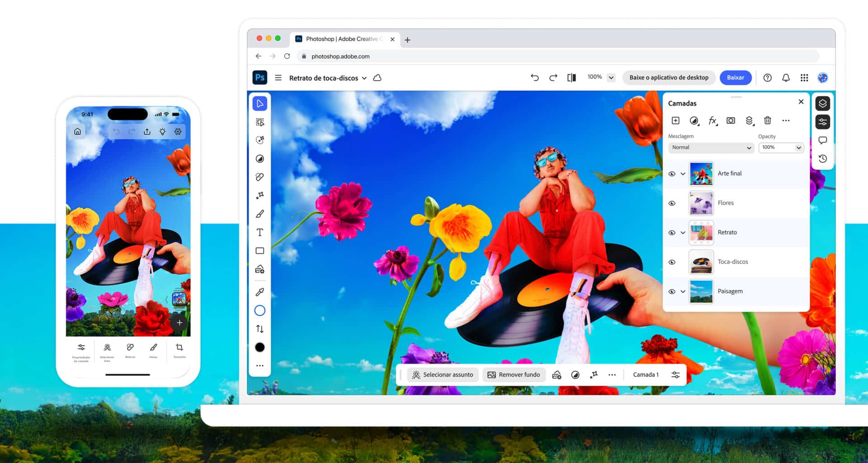Open the hamburger menu beside the Ps logo
The width and height of the screenshot is (868, 463).
[x=278, y=78]
